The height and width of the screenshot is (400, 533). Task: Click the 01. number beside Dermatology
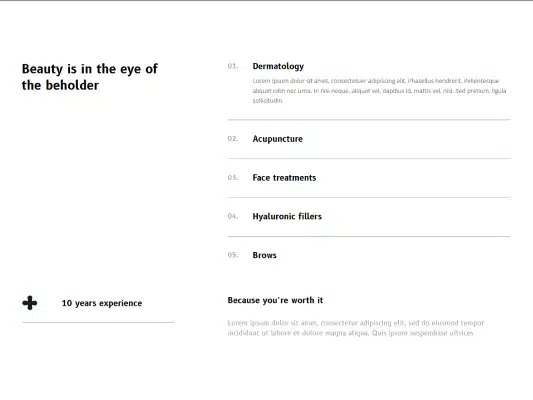[233, 66]
